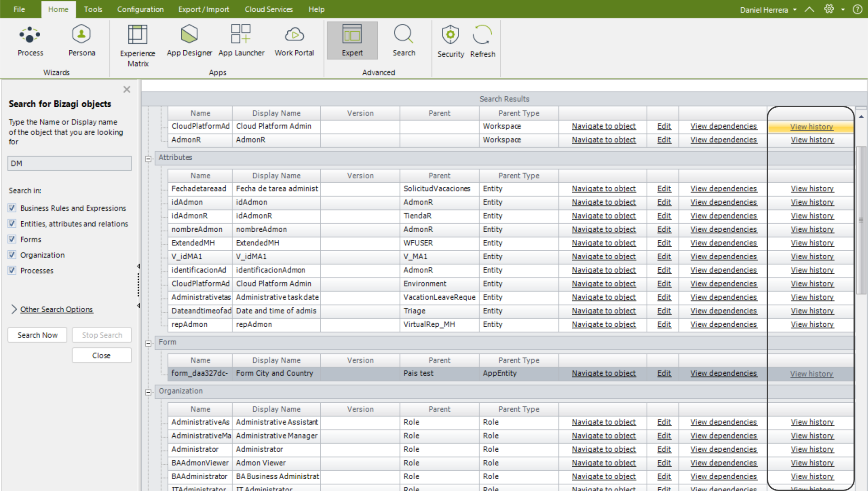View history for nombreAdmon attribute
The width and height of the screenshot is (868, 491).
(x=812, y=229)
